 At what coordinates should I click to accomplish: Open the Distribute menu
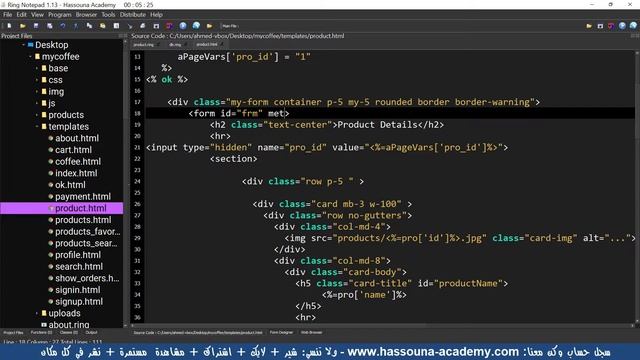coord(133,15)
